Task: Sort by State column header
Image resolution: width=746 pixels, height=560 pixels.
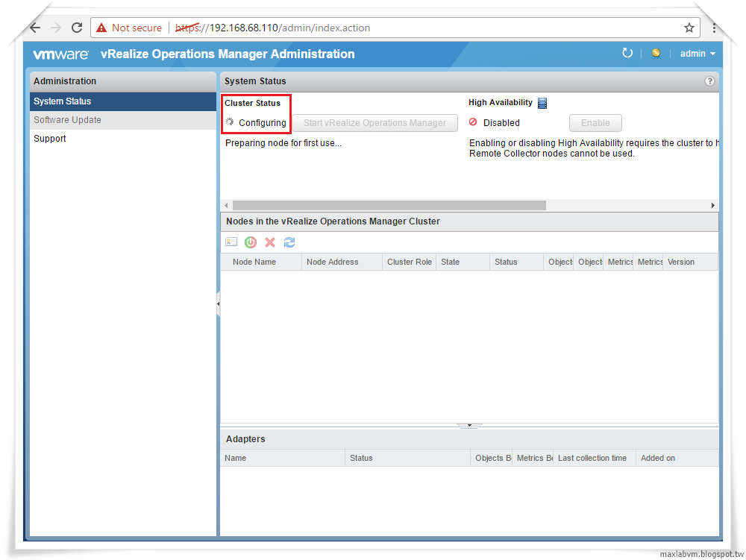Action: point(463,262)
